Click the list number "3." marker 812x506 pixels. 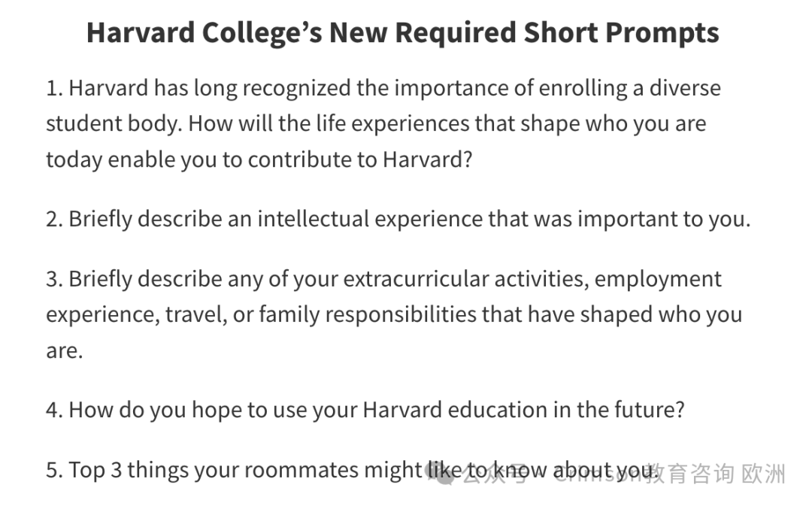tap(54, 279)
